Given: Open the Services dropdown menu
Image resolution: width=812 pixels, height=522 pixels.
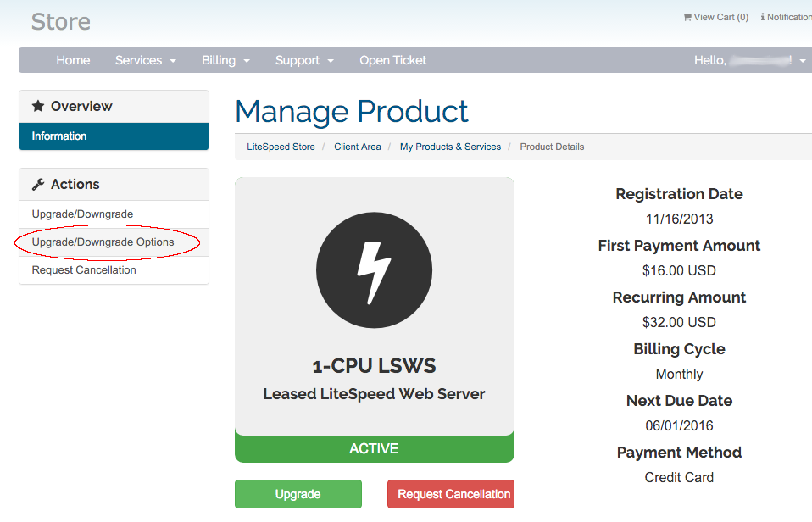Looking at the screenshot, I should (x=146, y=61).
